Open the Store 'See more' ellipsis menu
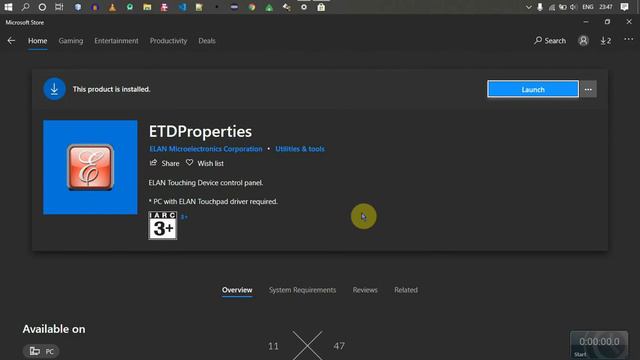Screen dimensions: 640x360 pos(629,39)
